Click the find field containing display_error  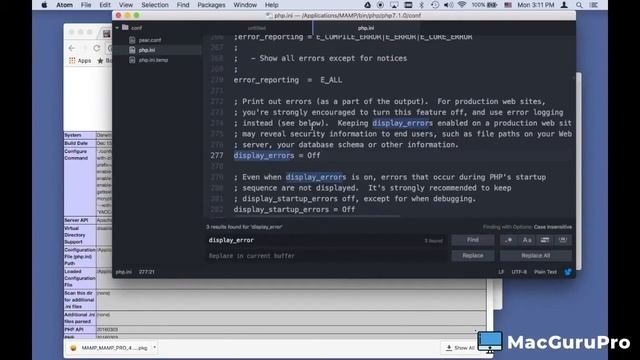tap(325, 240)
